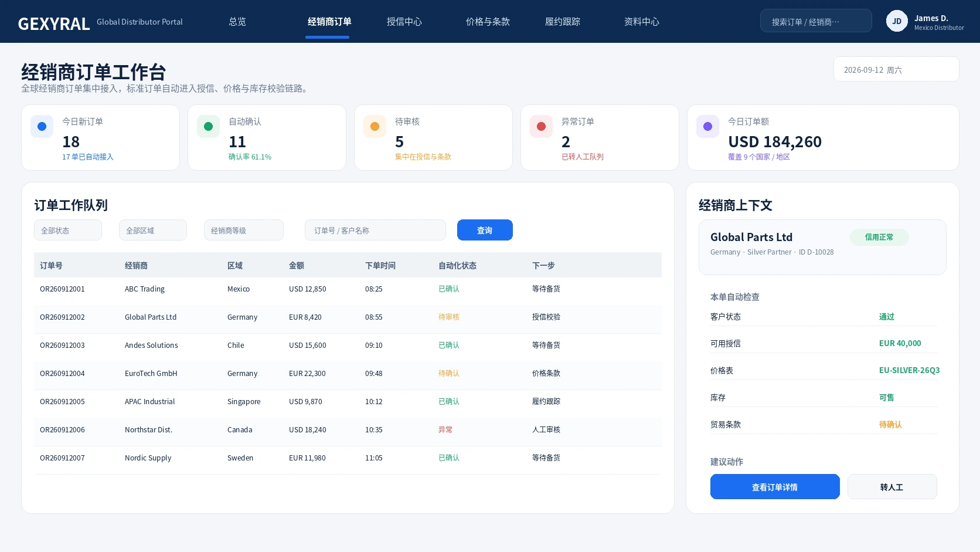
Task: Click the 集中在授信与条款 subtext
Action: (x=423, y=157)
